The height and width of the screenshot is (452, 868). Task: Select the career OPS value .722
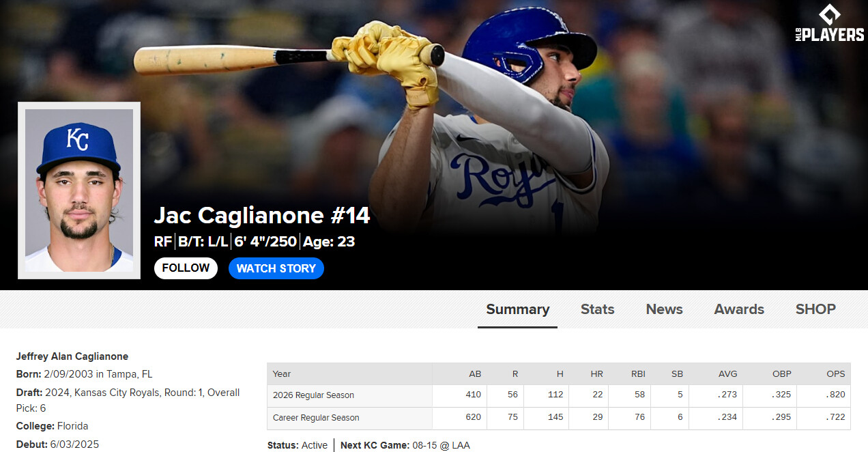pos(836,417)
